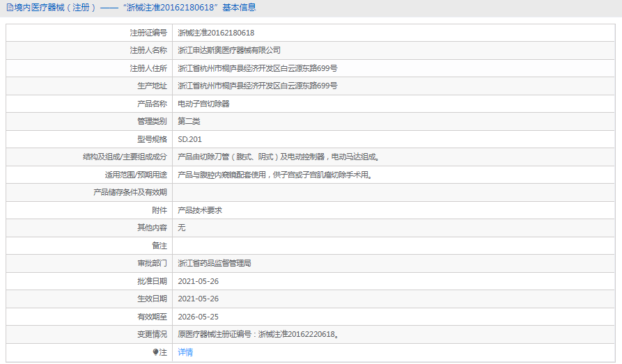Click the expiry date 2026-05-25
This screenshot has width=622, height=364.
[199, 317]
